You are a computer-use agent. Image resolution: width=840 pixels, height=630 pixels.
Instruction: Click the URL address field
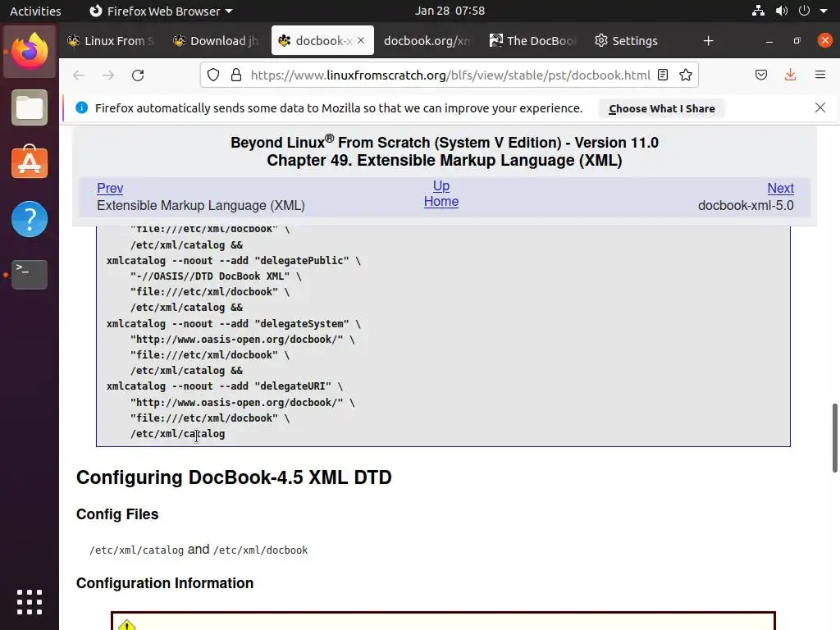coord(450,75)
